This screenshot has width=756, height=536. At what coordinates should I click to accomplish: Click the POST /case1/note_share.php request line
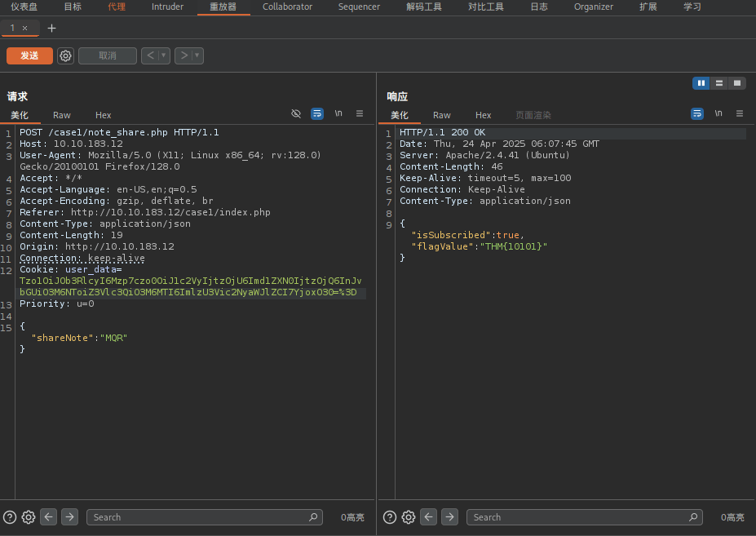(x=119, y=132)
